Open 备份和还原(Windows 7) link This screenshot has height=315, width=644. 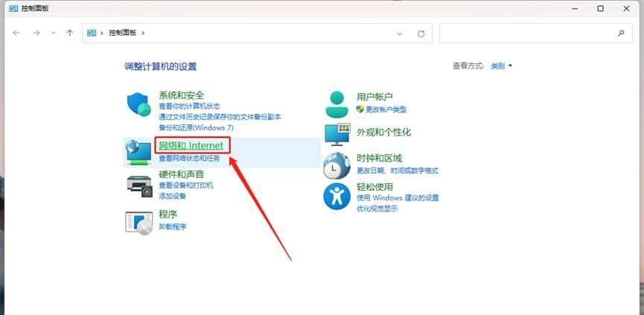click(196, 127)
